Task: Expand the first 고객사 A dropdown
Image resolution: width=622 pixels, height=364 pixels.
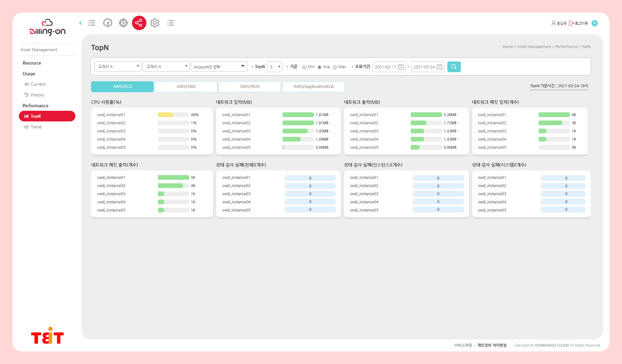Action: click(117, 67)
